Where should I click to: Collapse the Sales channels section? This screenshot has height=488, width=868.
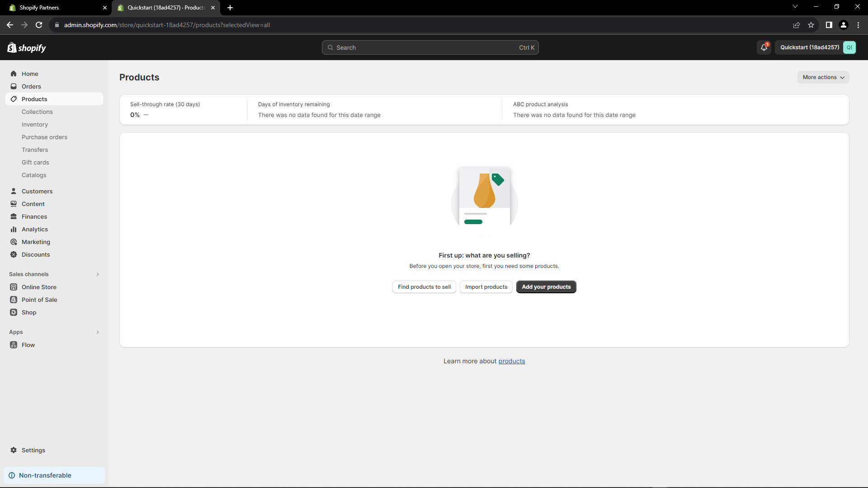[98, 274]
